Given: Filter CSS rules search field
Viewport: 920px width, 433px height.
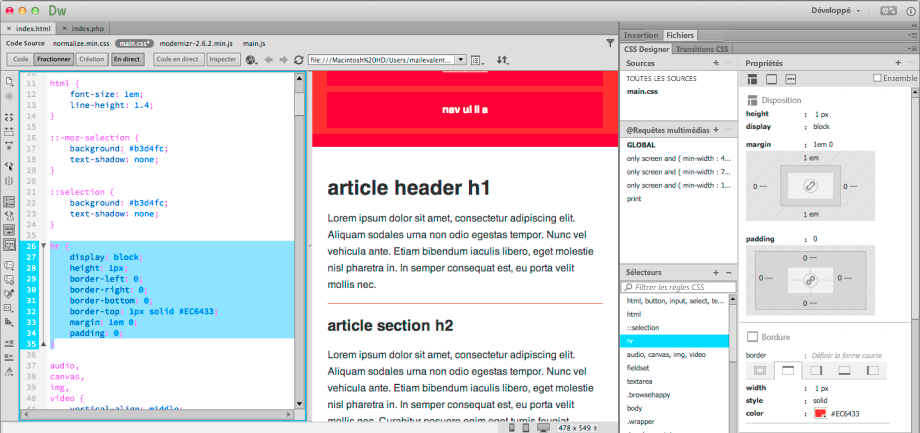Looking at the screenshot, I should click(x=678, y=287).
